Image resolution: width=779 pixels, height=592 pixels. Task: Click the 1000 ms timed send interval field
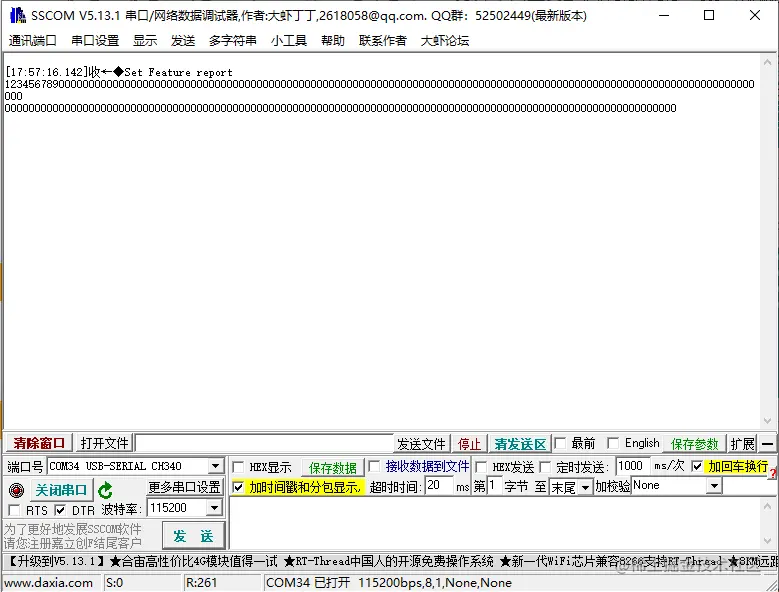coord(632,466)
